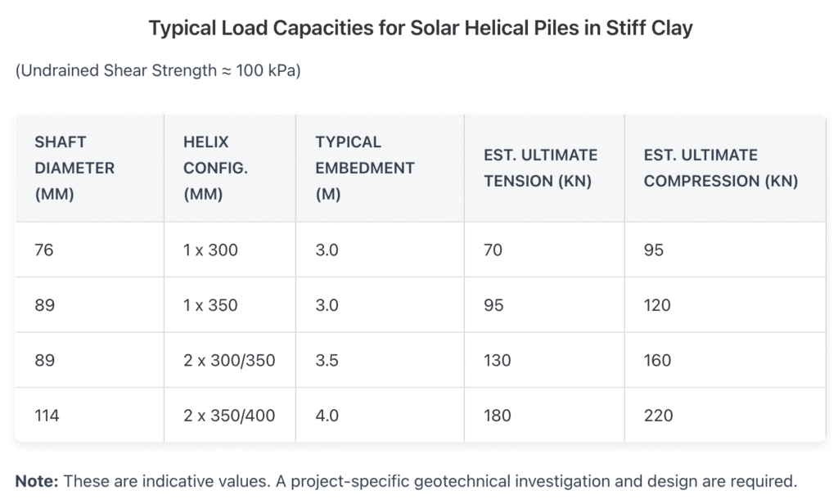
Task: Click the 114 shaft diameter cell
Action: [x=47, y=415]
